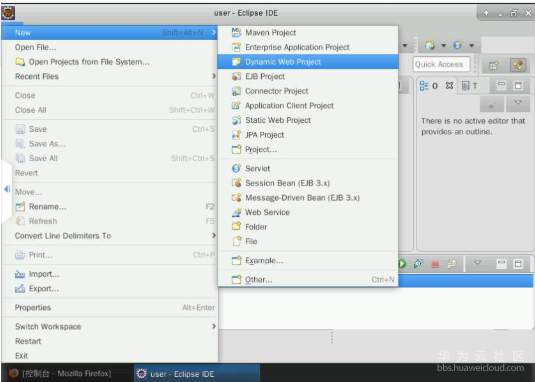Choose Static Web Project
This screenshot has width=535, height=382.
tap(308, 120)
